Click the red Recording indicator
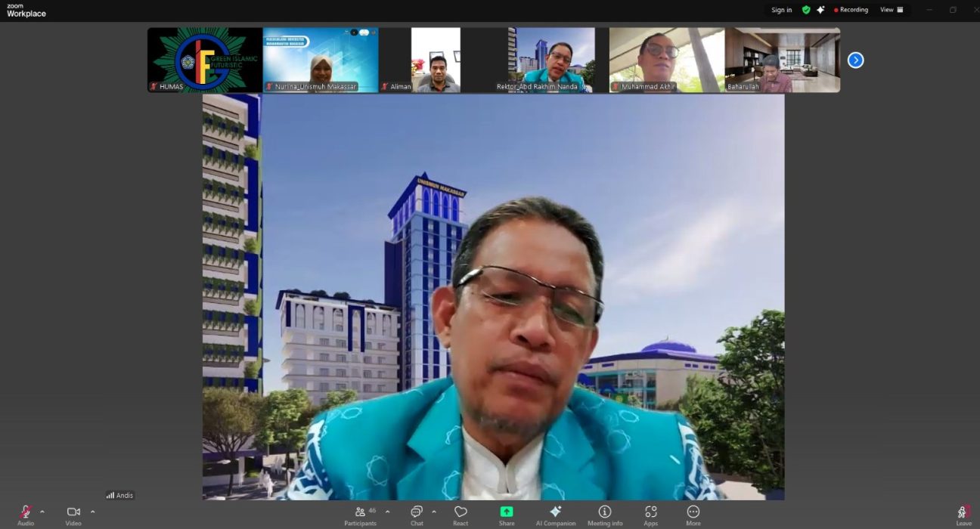Screen dimensions: 980x529 [x=851, y=10]
